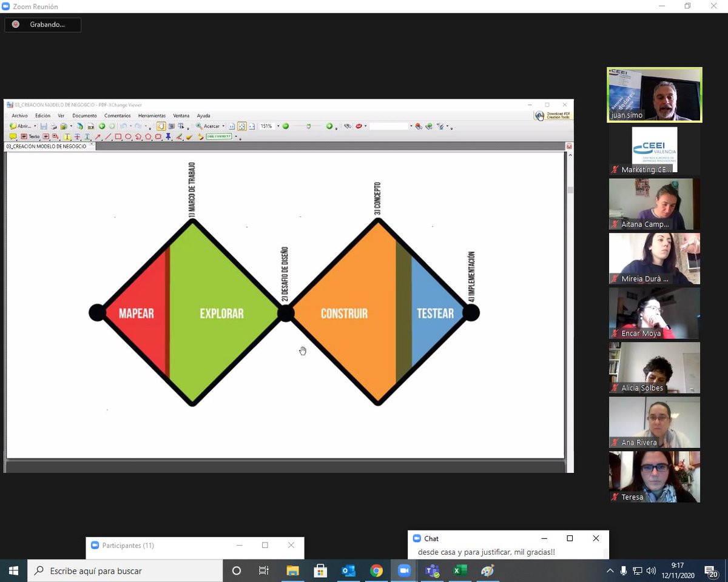The height and width of the screenshot is (582, 728).
Task: Open the Ventana menu
Action: tap(183, 116)
